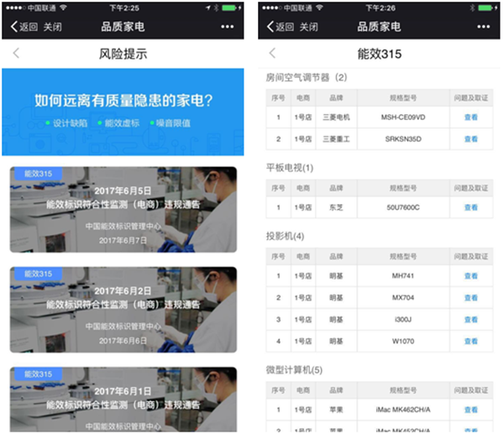Select model cell 50U7600C
Image resolution: width=504 pixels, height=434 pixels.
click(403, 207)
